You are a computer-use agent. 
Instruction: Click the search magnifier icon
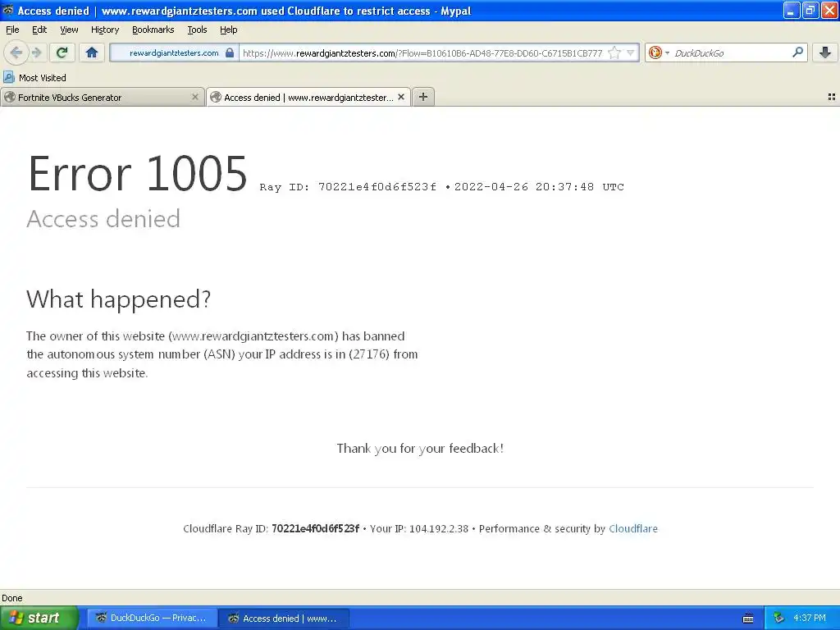click(x=797, y=52)
